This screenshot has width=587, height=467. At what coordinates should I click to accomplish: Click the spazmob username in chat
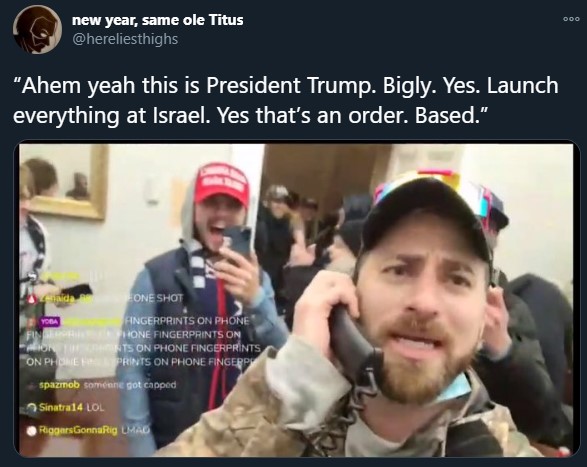click(60, 385)
